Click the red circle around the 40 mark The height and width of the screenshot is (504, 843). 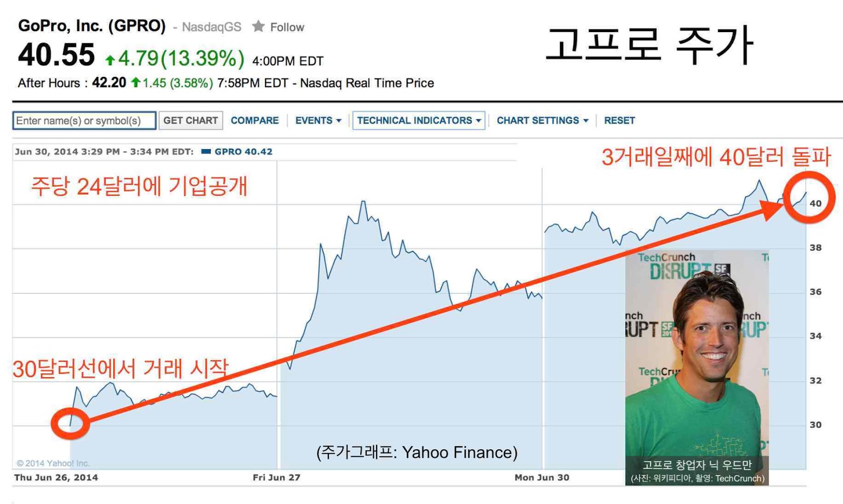point(809,196)
